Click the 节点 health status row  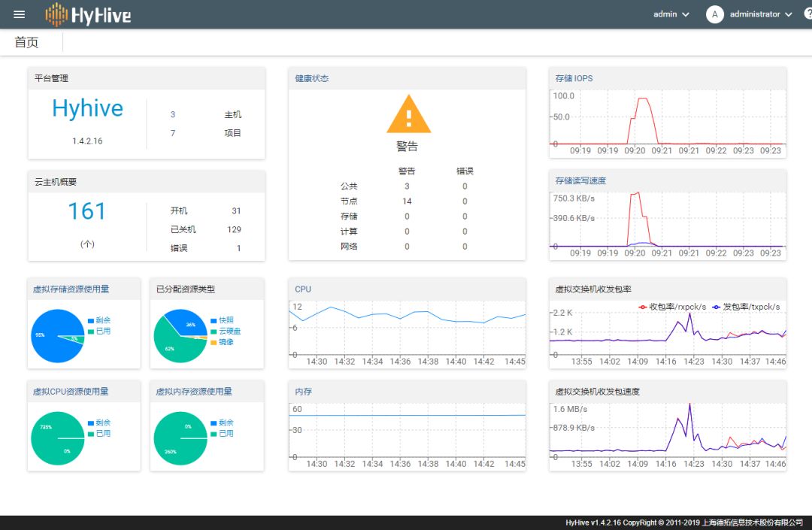pyautogui.click(x=407, y=201)
